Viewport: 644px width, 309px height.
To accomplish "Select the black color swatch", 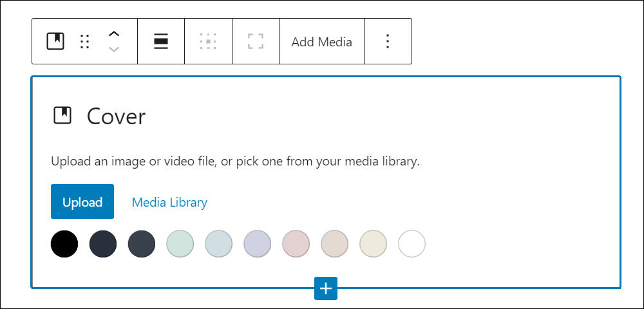I will coord(64,244).
